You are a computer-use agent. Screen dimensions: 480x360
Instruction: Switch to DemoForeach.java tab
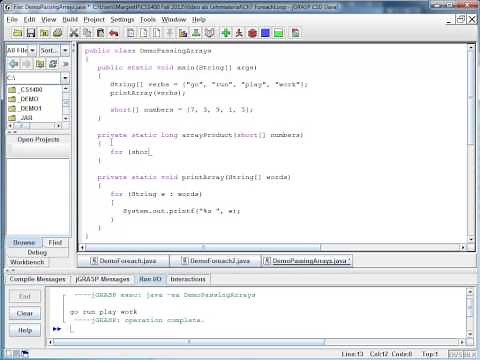[124, 261]
